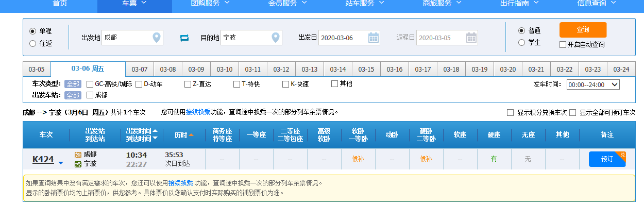The image size is (644, 222).
Task: Open 发车时间 00:00--24:00 dropdown
Action: tap(593, 84)
